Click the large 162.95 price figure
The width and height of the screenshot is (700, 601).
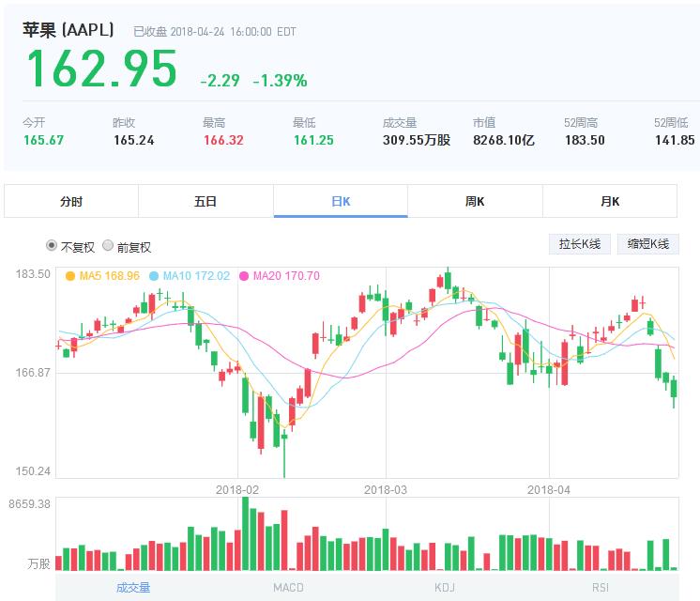(101, 69)
